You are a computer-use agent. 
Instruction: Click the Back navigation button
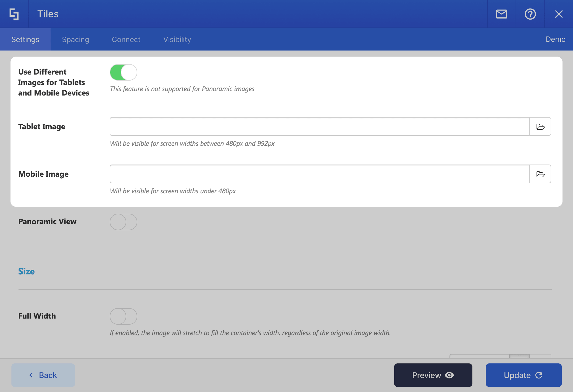click(x=43, y=375)
